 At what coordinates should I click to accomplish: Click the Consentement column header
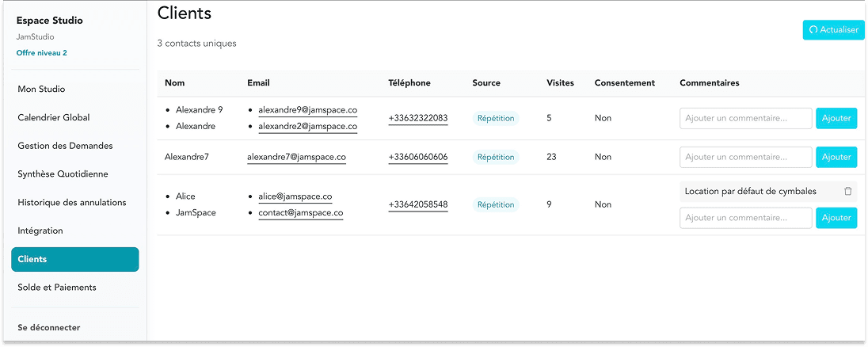(624, 83)
